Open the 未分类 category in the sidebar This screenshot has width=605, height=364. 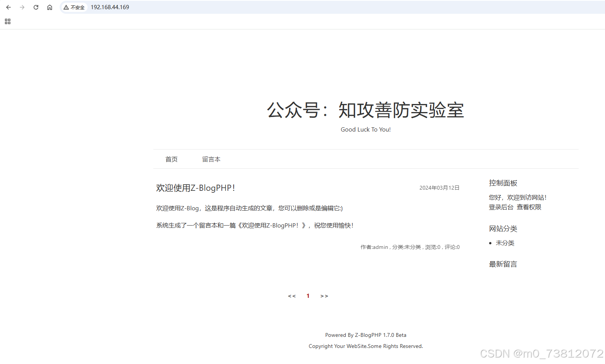click(x=505, y=243)
